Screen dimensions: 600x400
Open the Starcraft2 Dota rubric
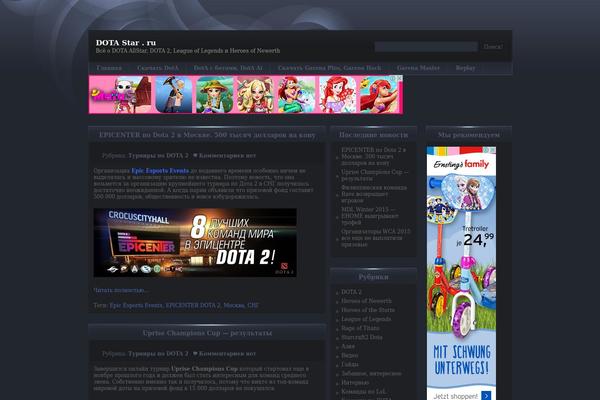click(362, 337)
